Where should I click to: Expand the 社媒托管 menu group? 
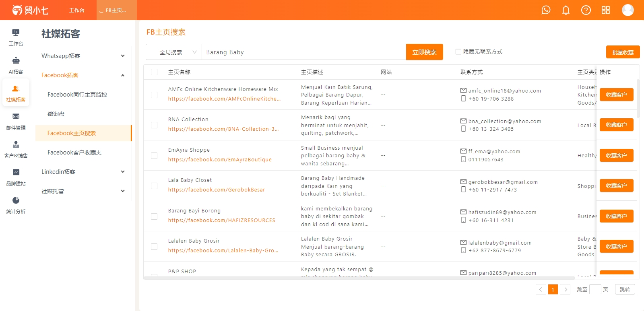point(83,191)
